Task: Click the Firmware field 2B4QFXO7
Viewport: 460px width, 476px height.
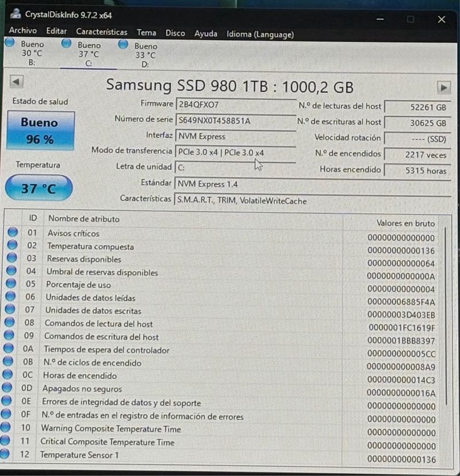Action: (236, 104)
